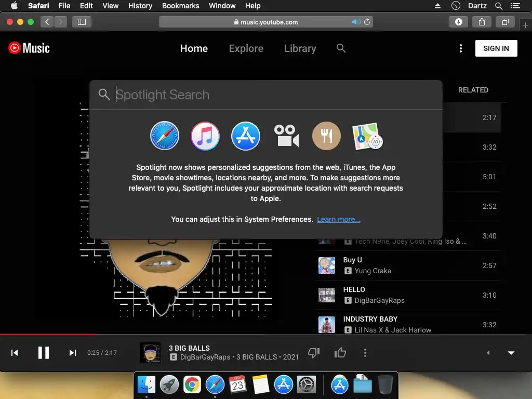This screenshot has width=532, height=399.
Task: Seek along the red song progress bar
Action: (266, 335)
